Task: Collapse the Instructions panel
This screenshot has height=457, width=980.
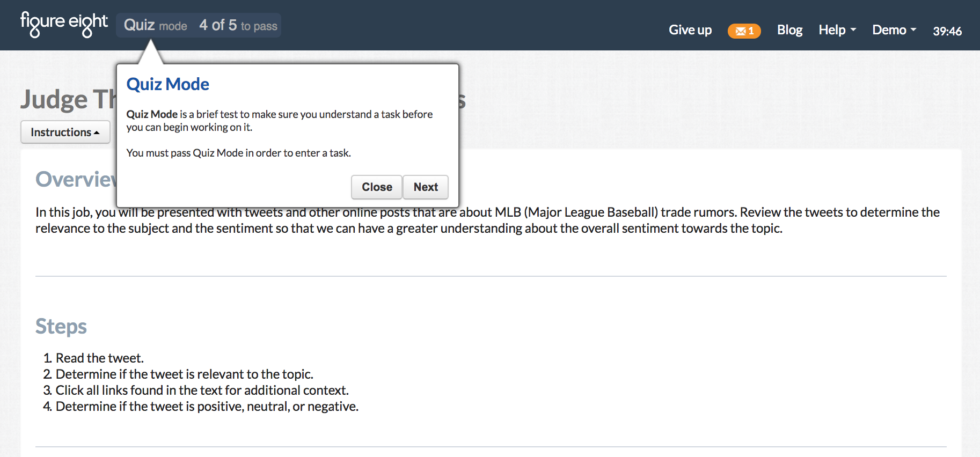Action: (x=65, y=132)
